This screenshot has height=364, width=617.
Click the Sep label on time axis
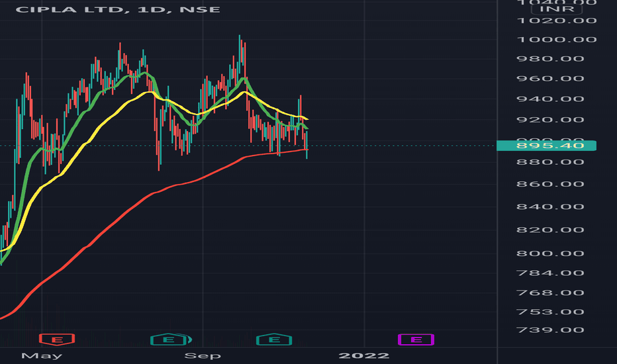tap(203, 356)
